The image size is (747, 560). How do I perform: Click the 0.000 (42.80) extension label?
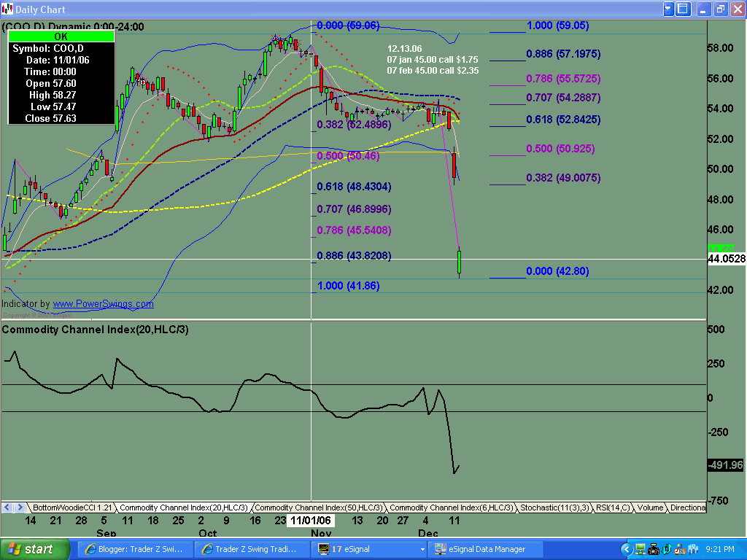pyautogui.click(x=557, y=271)
